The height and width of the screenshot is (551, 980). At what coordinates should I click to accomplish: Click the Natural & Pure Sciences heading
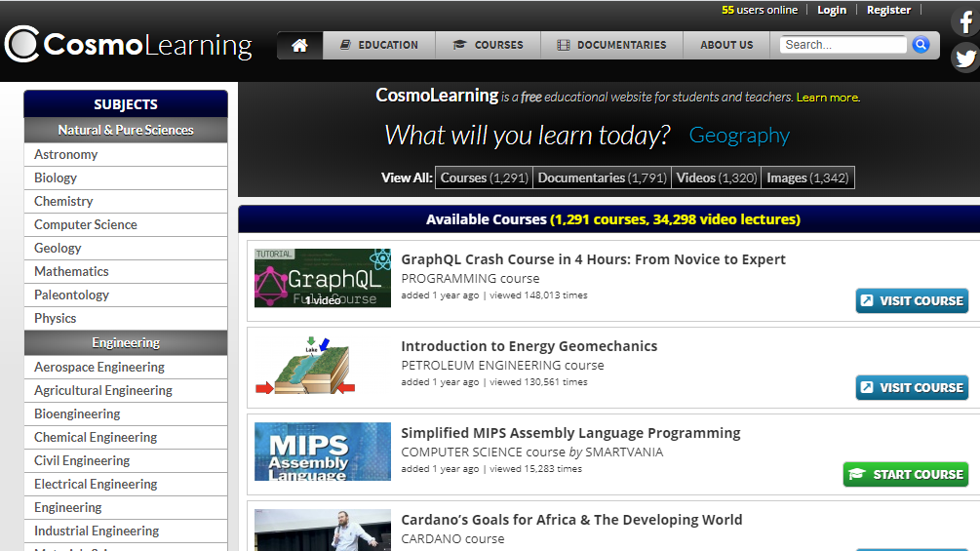tap(126, 130)
